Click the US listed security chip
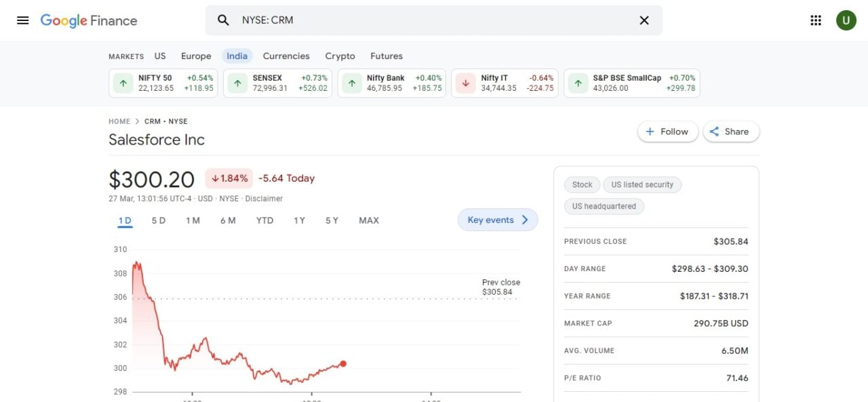The width and height of the screenshot is (868, 402). [642, 184]
